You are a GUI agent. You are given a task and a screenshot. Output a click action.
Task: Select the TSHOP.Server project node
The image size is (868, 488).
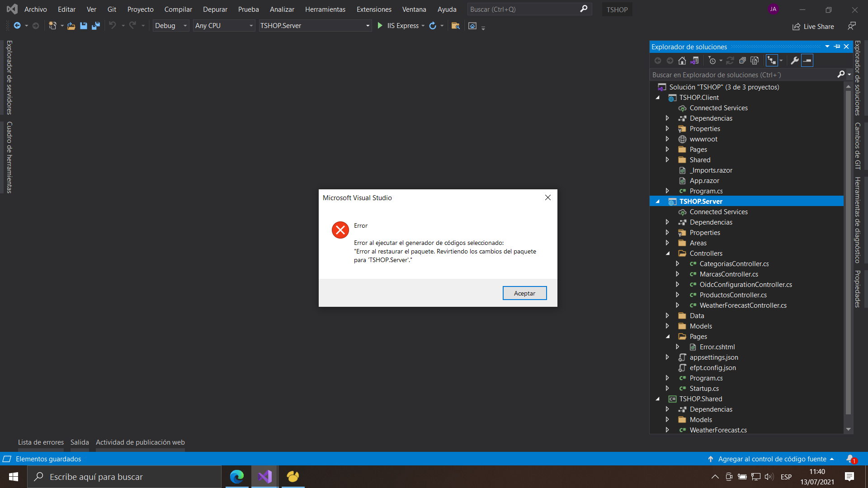point(701,202)
